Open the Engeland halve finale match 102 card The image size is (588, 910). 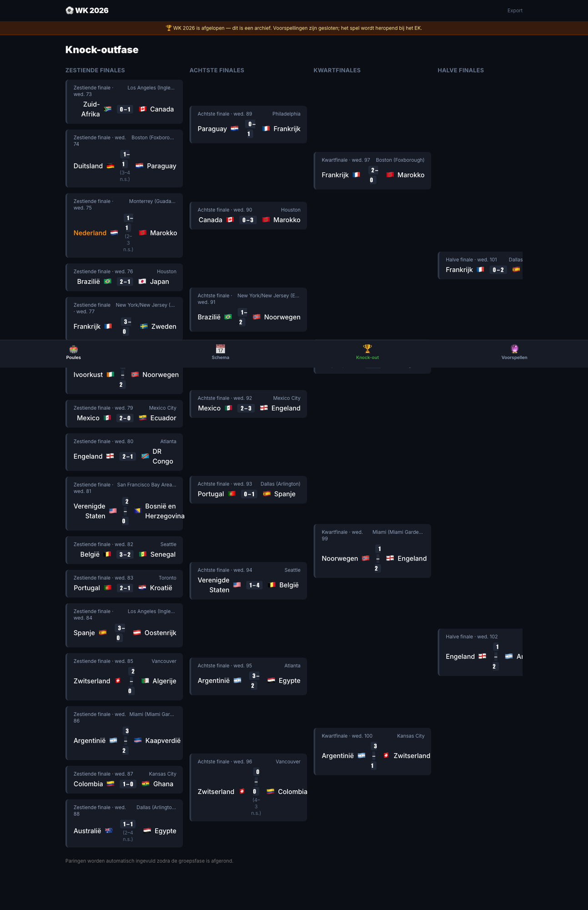(480, 652)
